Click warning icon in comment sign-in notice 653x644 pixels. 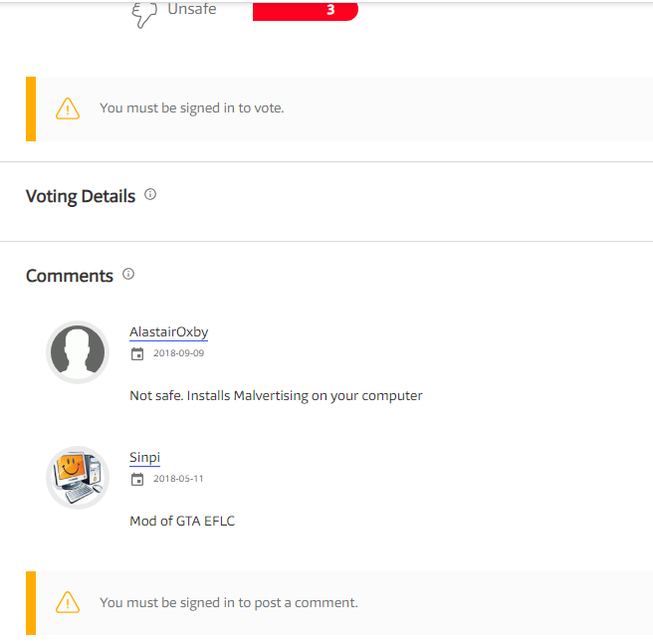(x=68, y=602)
